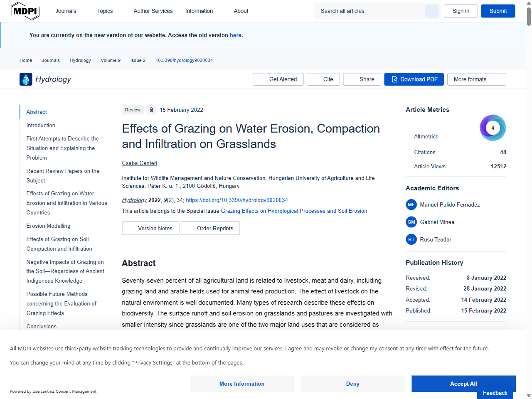Click the RT editor avatar
Screen dimensions: 532x399
pos(411,240)
